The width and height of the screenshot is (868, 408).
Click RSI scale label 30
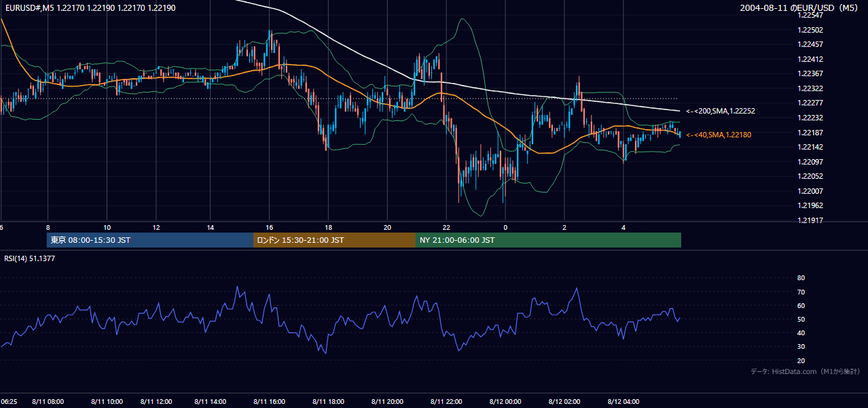pos(801,347)
